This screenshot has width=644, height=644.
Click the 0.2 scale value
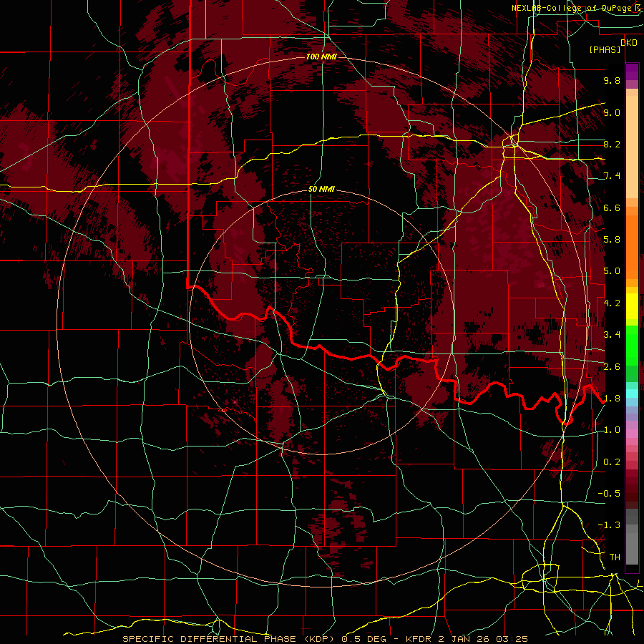point(612,462)
